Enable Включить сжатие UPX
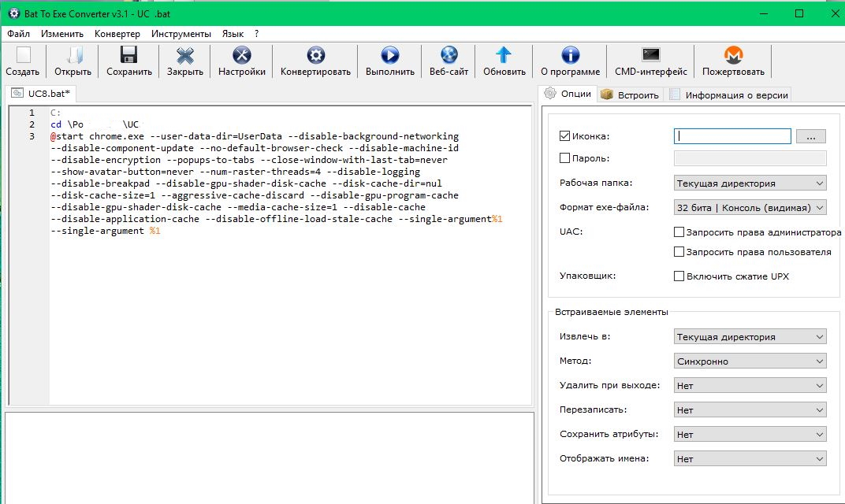The height and width of the screenshot is (504, 845). tap(679, 276)
